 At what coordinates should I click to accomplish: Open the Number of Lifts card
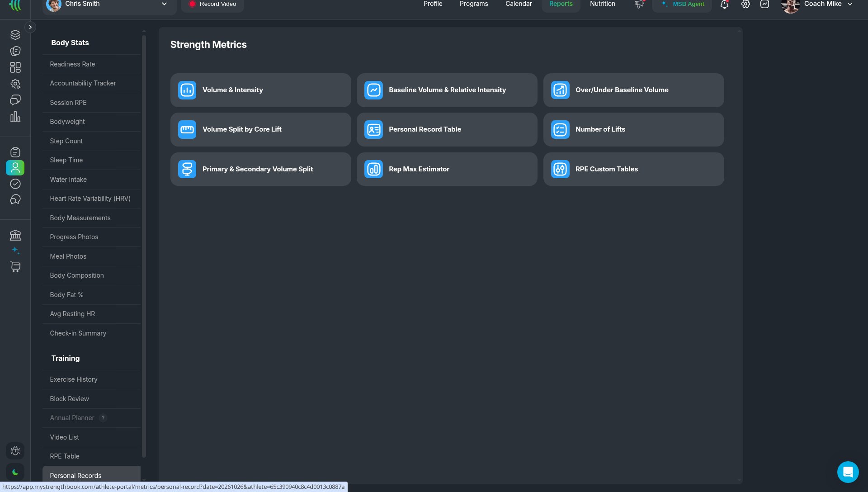634,129
